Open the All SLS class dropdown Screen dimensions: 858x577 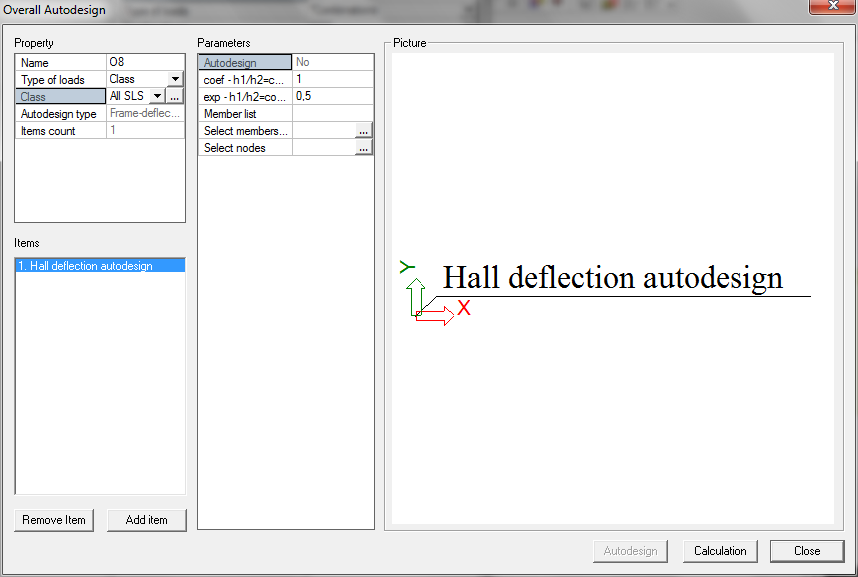pyautogui.click(x=155, y=97)
